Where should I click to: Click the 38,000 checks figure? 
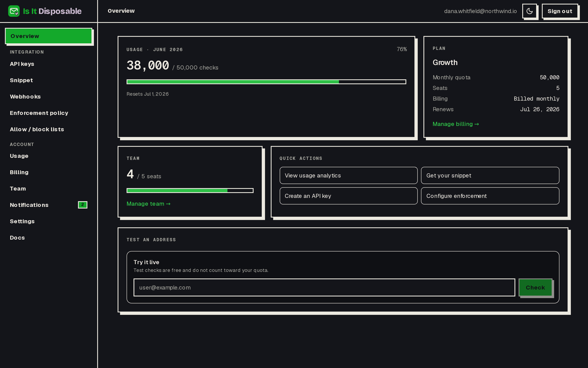click(148, 65)
